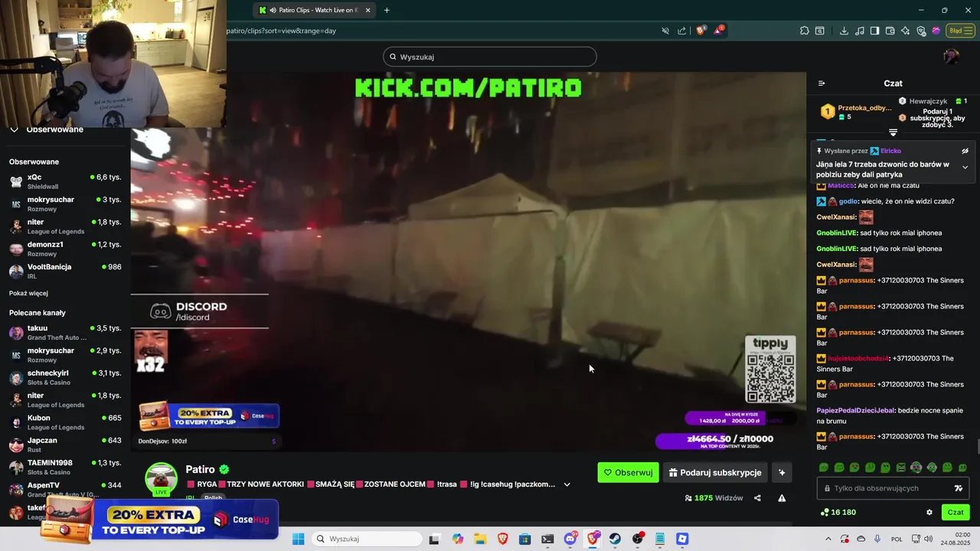The width and height of the screenshot is (980, 551).
Task: Follow the channel with Obserwuj button
Action: (x=628, y=473)
